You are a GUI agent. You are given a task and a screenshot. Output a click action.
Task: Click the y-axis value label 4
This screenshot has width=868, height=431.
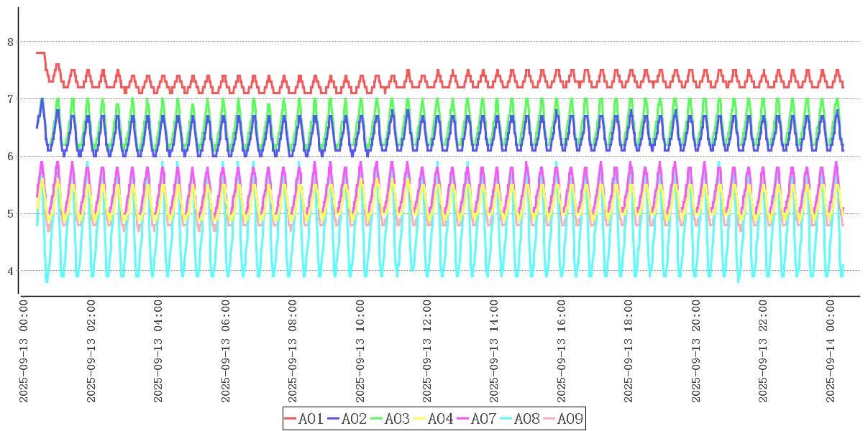tap(10, 272)
